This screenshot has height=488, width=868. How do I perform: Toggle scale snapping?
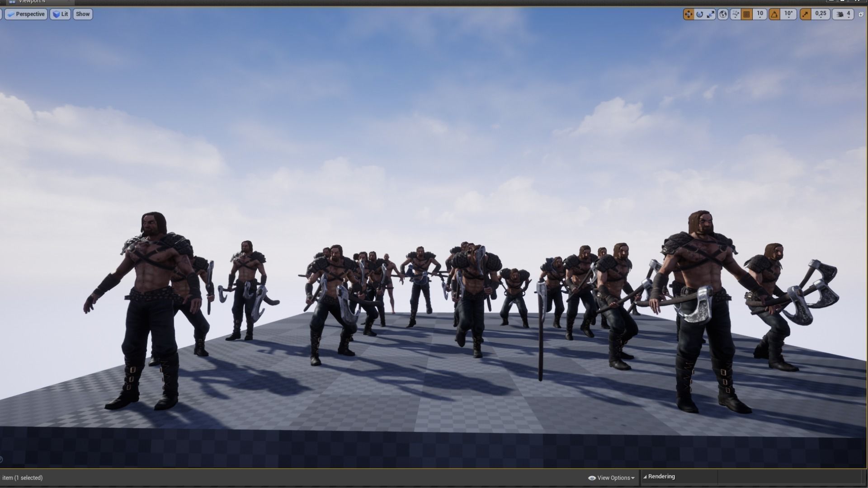(805, 14)
